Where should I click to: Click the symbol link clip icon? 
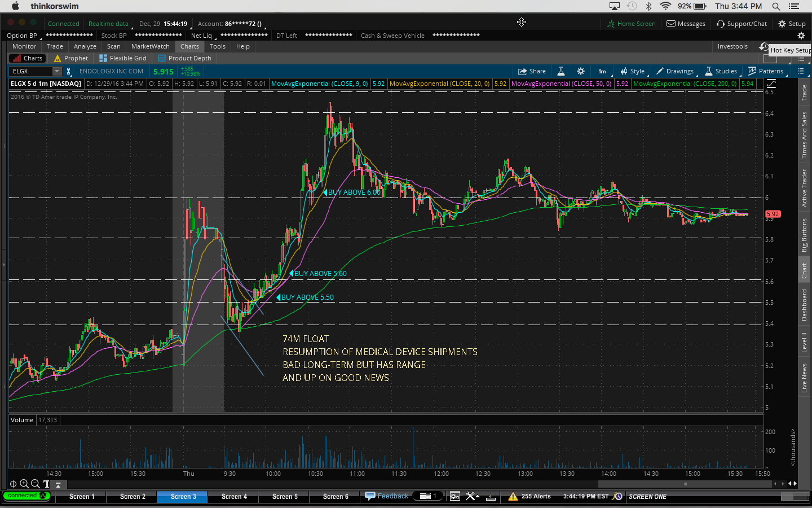[69, 71]
